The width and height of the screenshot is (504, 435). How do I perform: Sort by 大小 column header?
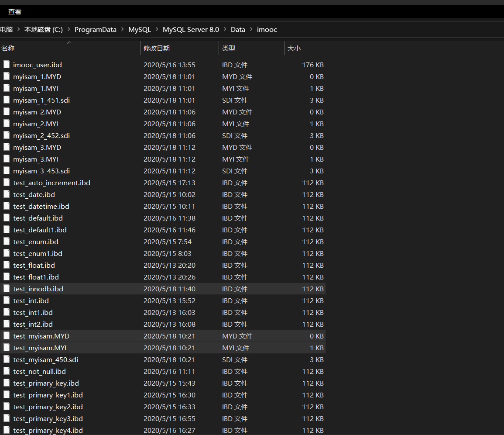306,48
